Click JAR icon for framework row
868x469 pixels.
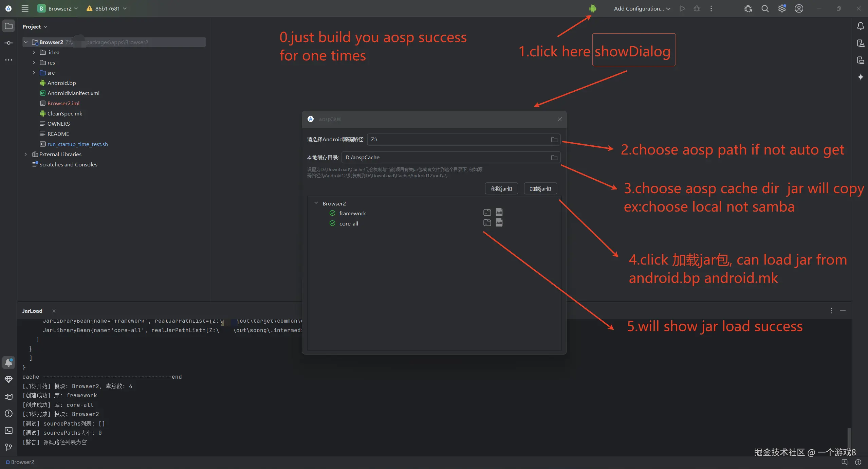499,212
